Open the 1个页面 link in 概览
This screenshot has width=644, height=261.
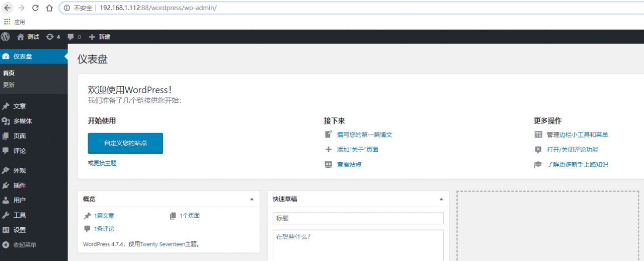[190, 216]
